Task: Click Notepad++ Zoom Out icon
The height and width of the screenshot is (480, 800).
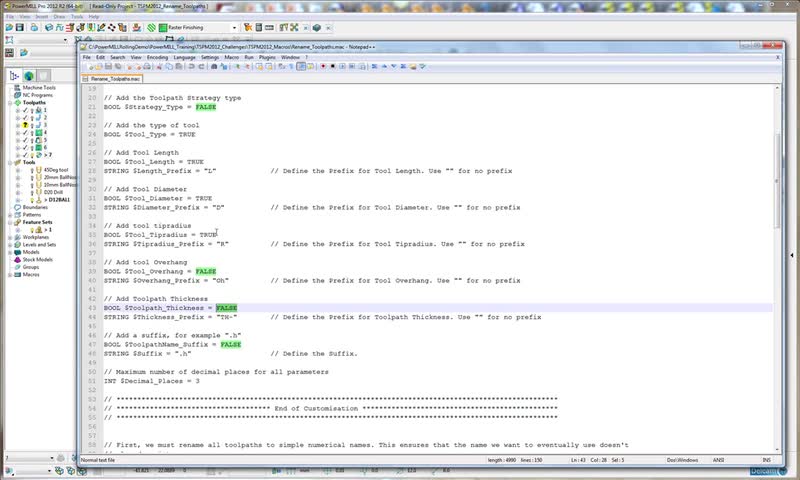Action: click(x=248, y=66)
